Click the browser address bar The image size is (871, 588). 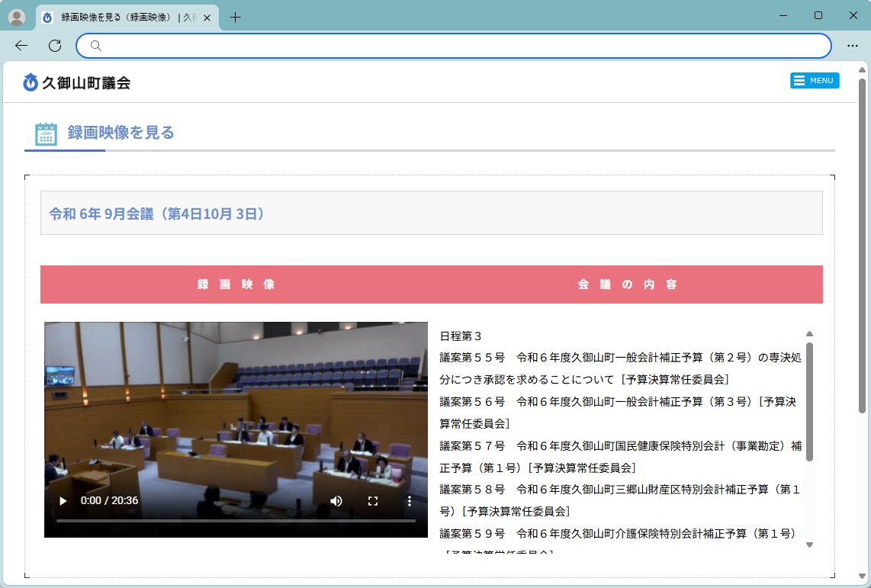[x=453, y=46]
